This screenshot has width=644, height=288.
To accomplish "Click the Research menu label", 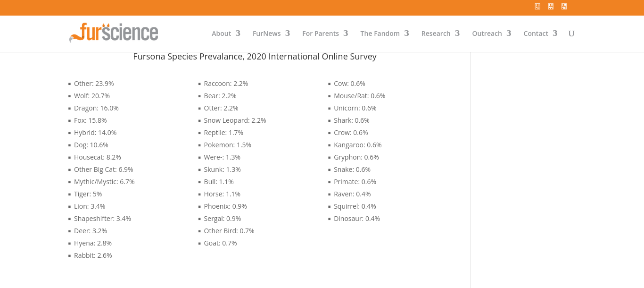I will [x=436, y=34].
